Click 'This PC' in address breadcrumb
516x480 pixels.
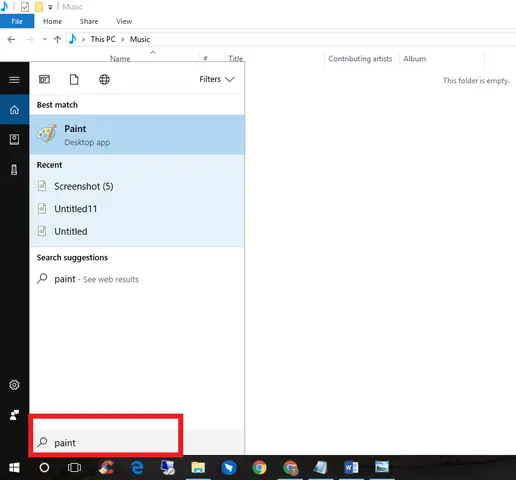(103, 39)
